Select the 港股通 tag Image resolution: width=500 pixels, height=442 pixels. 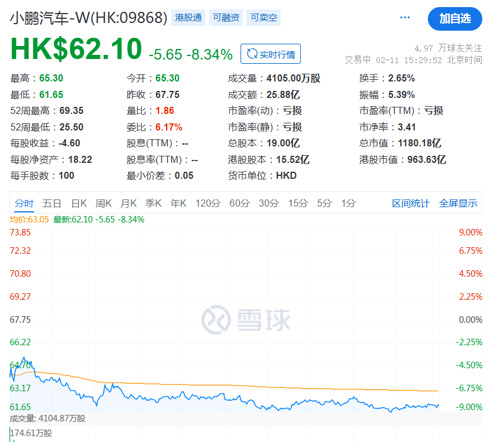tap(188, 17)
